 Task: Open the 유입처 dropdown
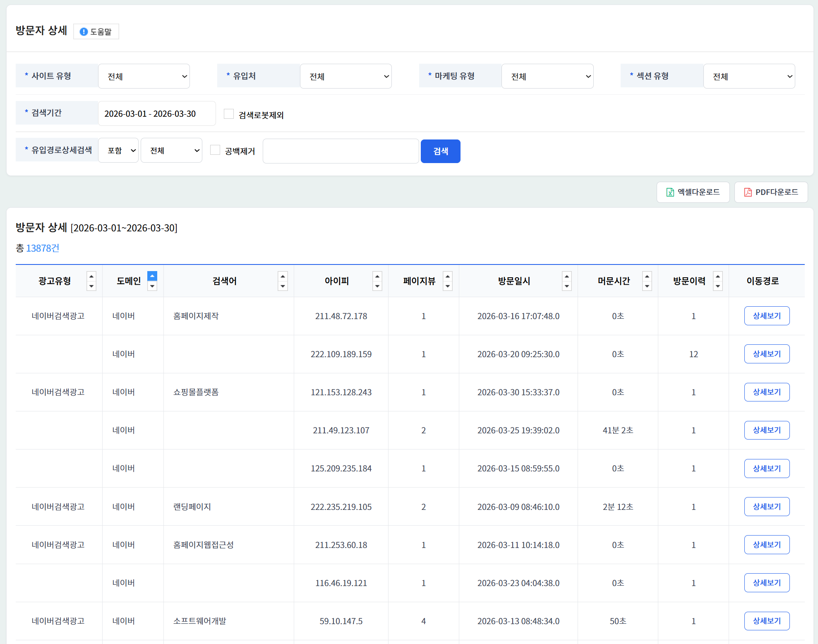coord(346,76)
